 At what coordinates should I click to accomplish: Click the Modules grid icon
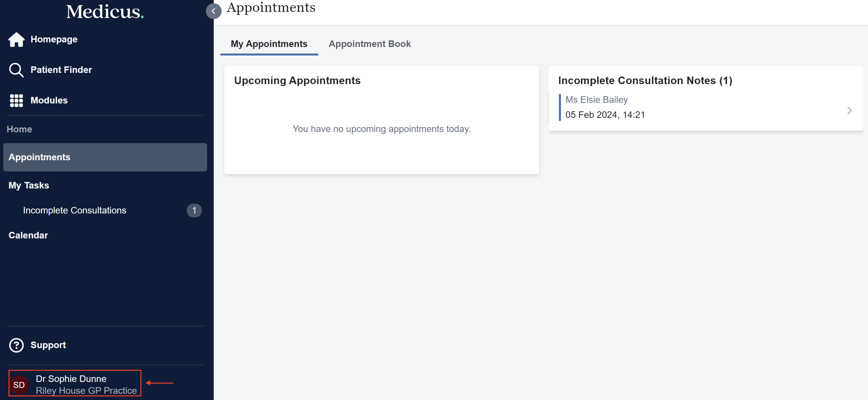[16, 100]
